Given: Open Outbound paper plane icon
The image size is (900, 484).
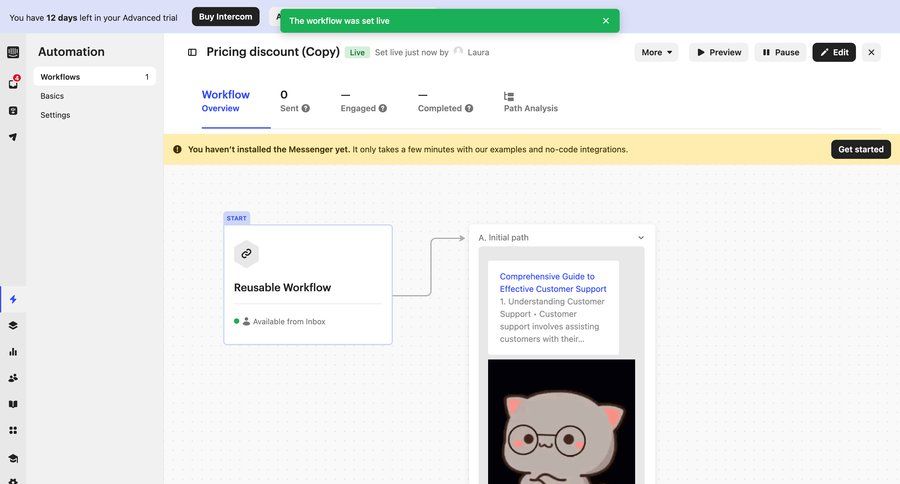Looking at the screenshot, I should (13, 137).
